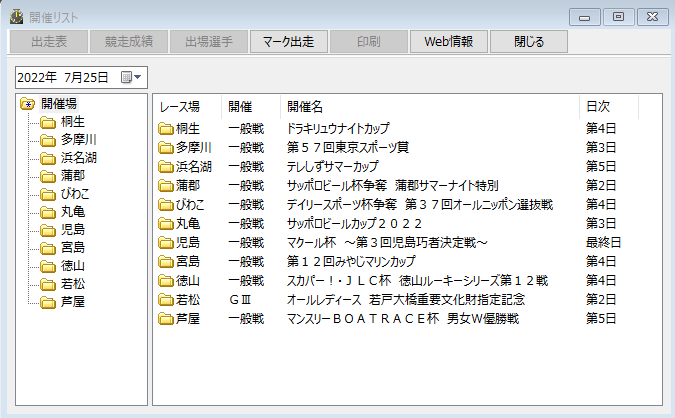
Task: Select 丸亀 in the venue tree
Action: tap(73, 212)
